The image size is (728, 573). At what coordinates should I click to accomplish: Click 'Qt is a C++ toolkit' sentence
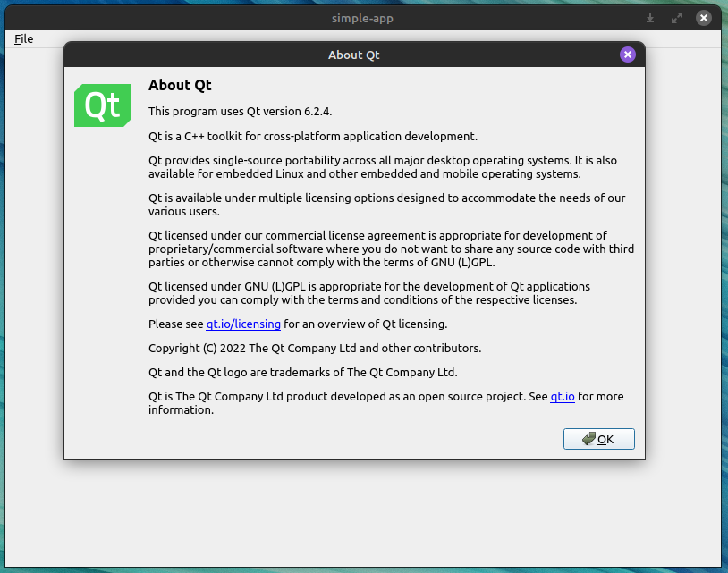click(x=313, y=137)
